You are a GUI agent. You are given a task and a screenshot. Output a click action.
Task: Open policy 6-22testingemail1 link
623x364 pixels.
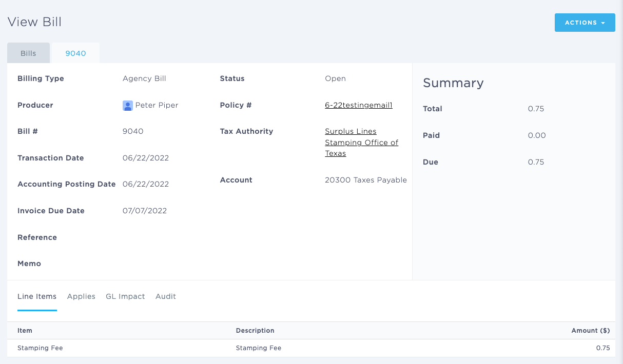pyautogui.click(x=358, y=105)
